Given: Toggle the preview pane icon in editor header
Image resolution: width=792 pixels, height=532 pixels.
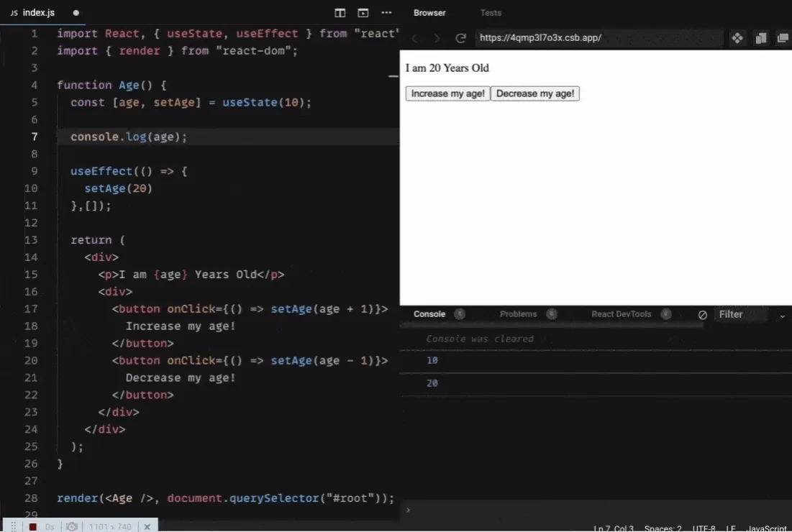Looking at the screenshot, I should pos(363,13).
